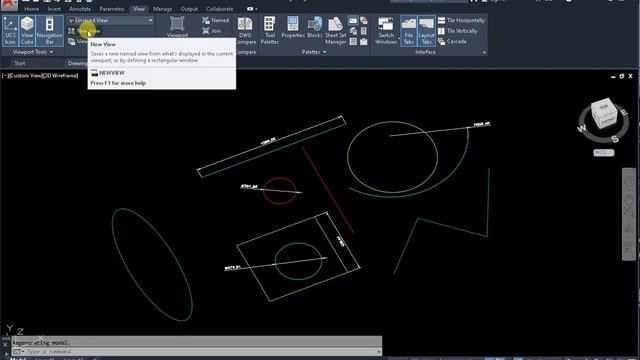Open the WCS dropdown below ViewCube

click(x=604, y=153)
